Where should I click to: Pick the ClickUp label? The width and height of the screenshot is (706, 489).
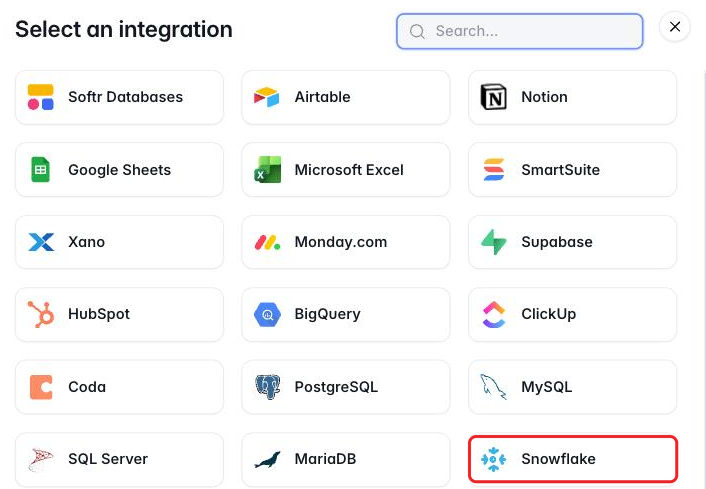tap(549, 314)
